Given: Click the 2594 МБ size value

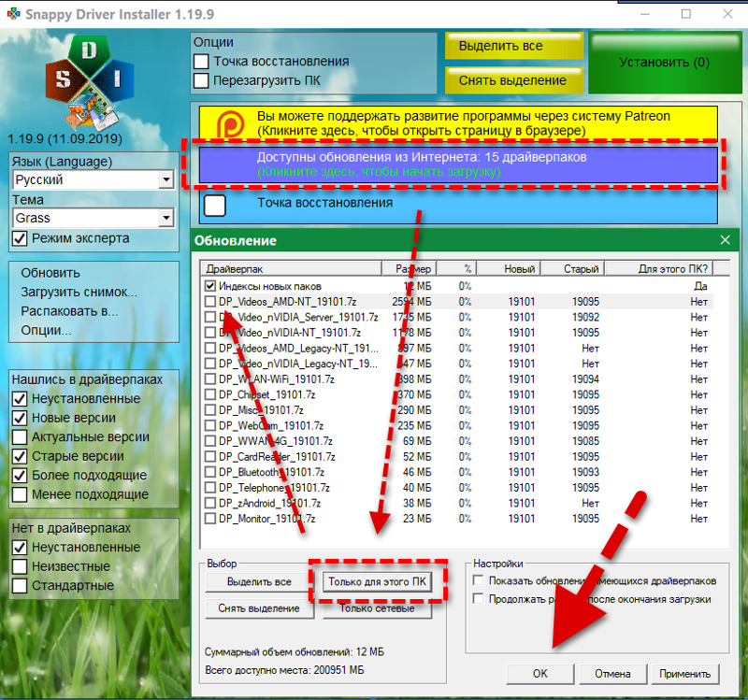Looking at the screenshot, I should pos(411,301).
